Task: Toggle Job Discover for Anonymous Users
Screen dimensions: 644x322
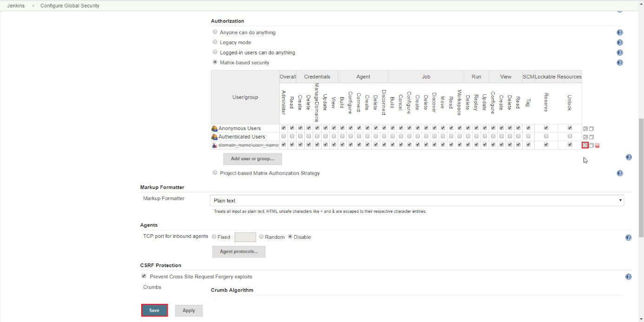Action: (434, 128)
